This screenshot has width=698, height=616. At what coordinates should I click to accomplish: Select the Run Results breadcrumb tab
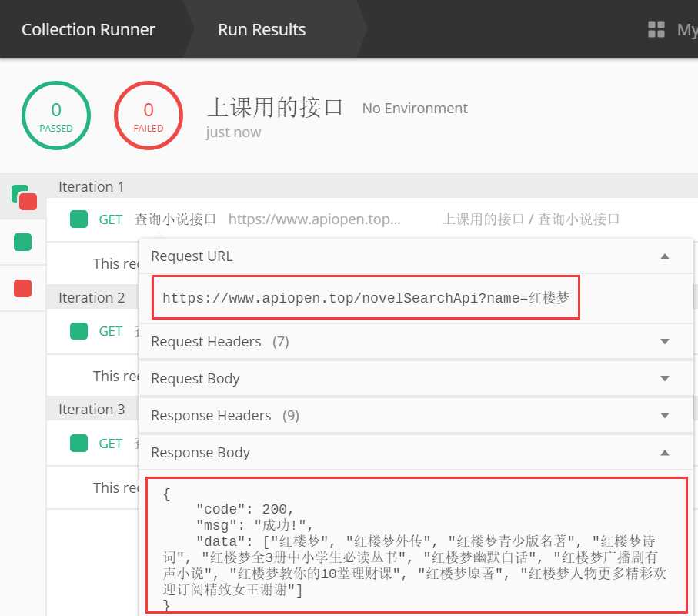tap(262, 29)
